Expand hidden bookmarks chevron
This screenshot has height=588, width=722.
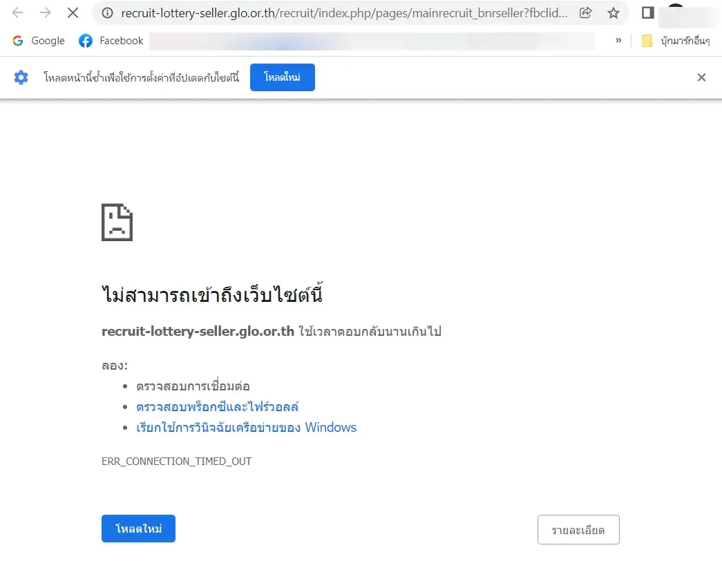[618, 41]
